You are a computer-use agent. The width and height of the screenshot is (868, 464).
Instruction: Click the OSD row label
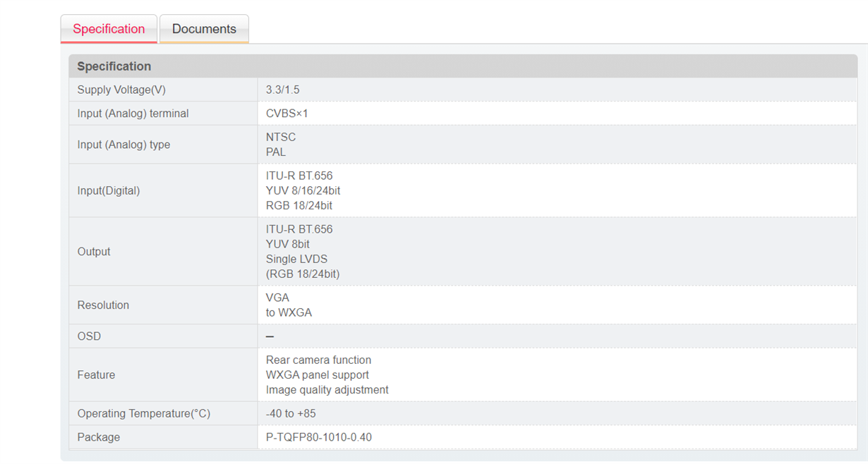coord(89,336)
